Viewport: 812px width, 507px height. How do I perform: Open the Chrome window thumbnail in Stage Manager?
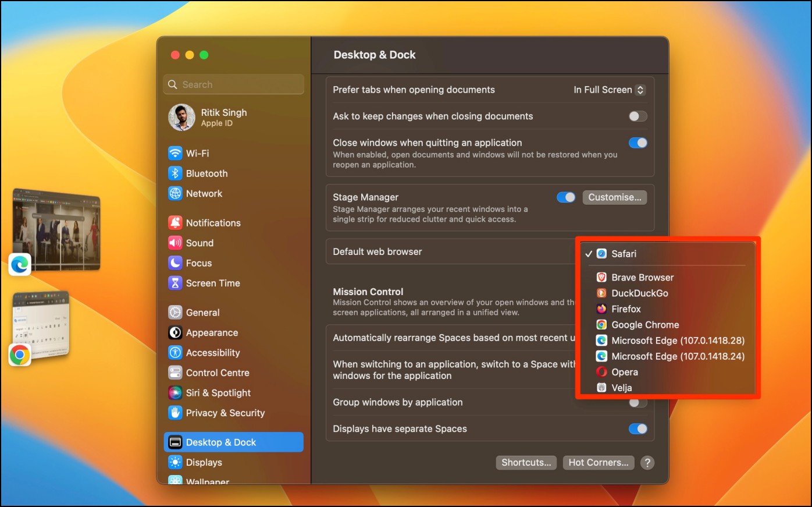coord(41,325)
